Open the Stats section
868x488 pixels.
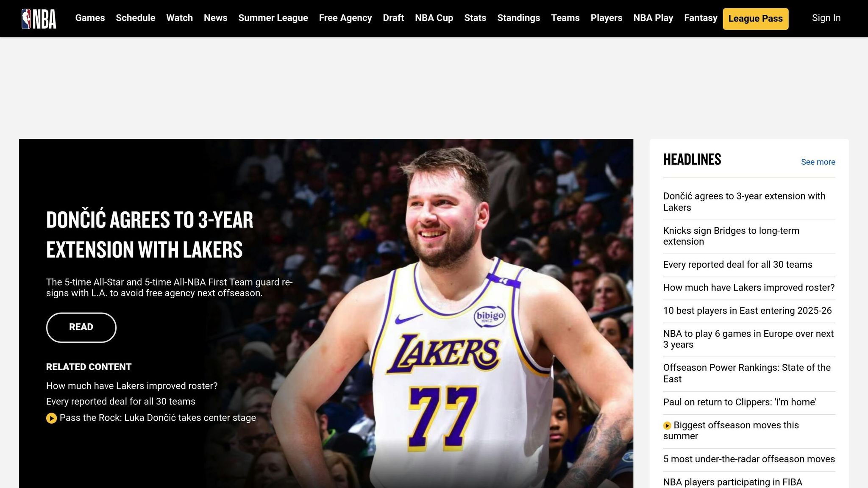click(475, 18)
